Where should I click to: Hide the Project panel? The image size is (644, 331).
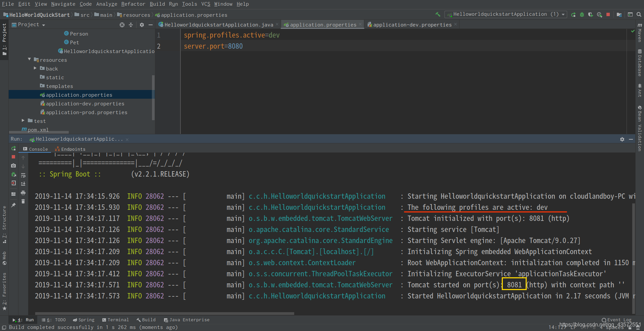pos(151,25)
